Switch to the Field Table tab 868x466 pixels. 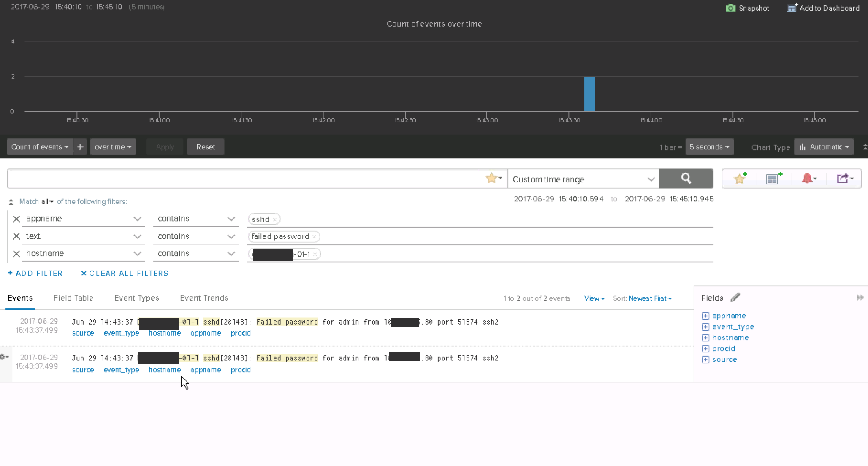pos(73,298)
